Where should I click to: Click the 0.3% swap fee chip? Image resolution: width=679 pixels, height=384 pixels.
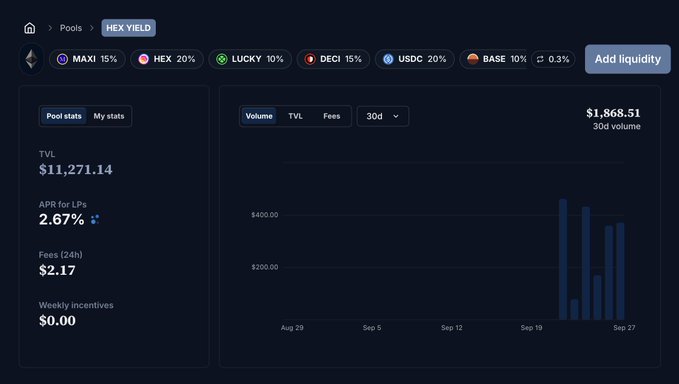click(553, 59)
